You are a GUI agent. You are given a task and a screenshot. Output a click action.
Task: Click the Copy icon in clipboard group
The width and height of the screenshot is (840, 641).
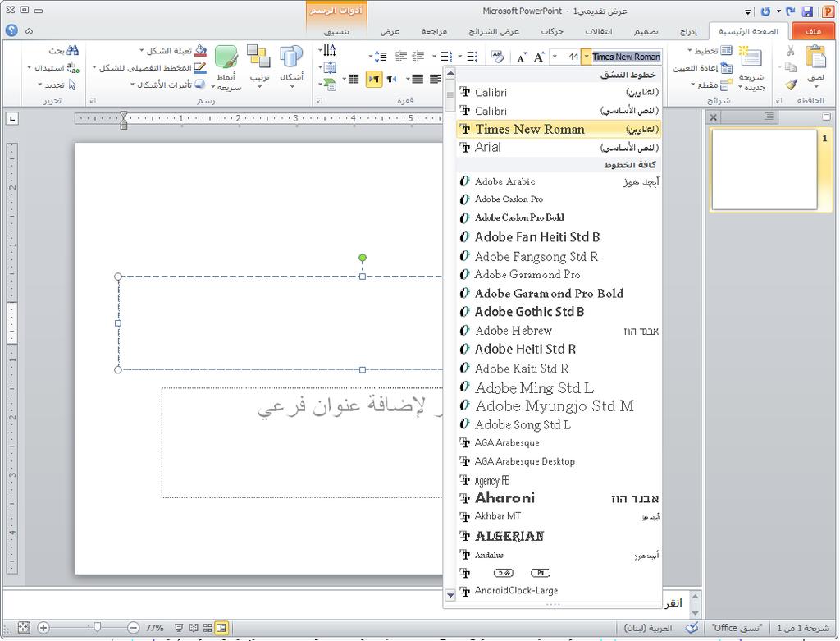point(791,67)
